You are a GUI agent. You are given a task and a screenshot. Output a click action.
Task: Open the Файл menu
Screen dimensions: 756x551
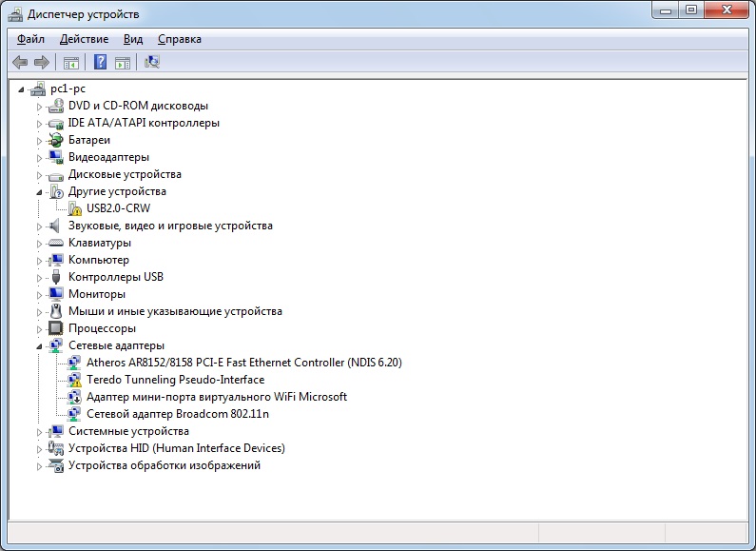30,39
